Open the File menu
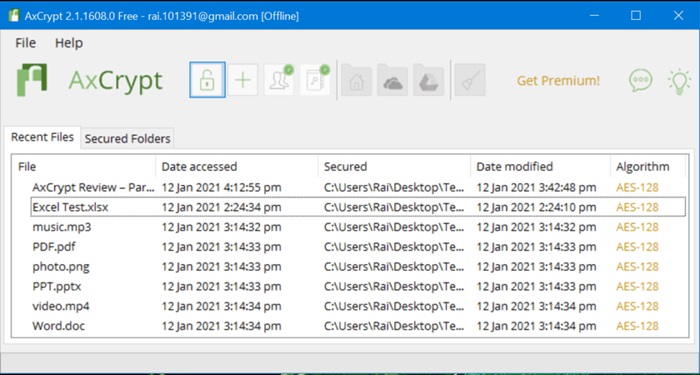The image size is (700, 375). pos(25,43)
